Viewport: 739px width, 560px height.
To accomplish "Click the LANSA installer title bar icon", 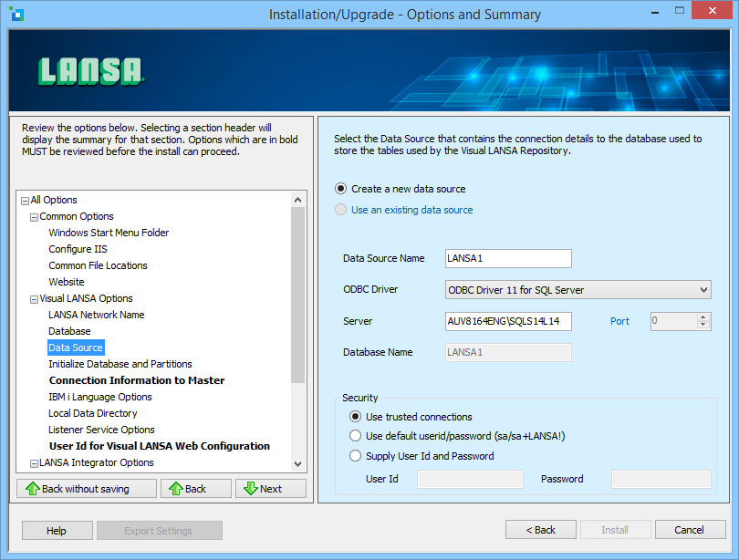I will (x=16, y=14).
